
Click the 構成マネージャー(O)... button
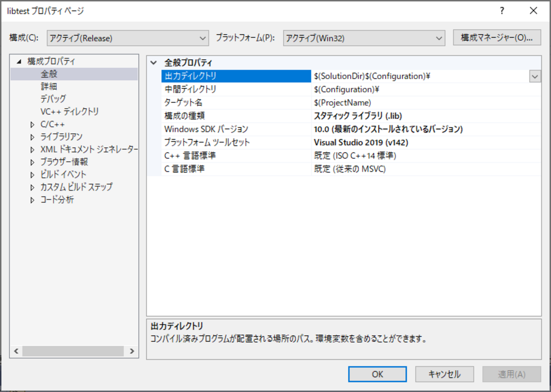(x=497, y=38)
